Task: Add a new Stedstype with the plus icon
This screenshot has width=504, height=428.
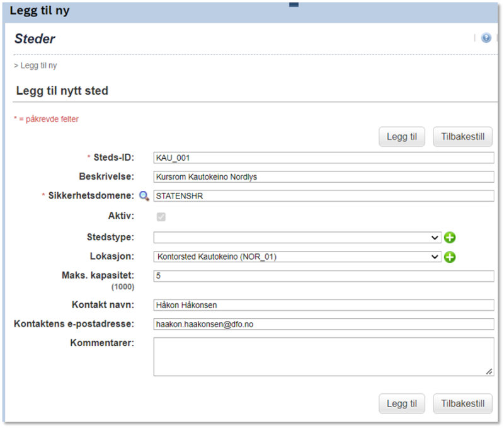Action: pos(449,238)
